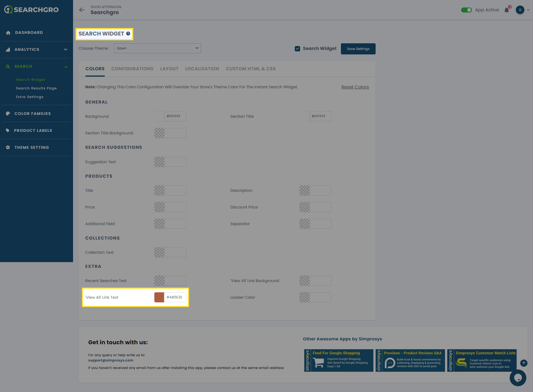This screenshot has height=392, width=533.
Task: Click the Product Labels tag icon
Action: point(8,130)
